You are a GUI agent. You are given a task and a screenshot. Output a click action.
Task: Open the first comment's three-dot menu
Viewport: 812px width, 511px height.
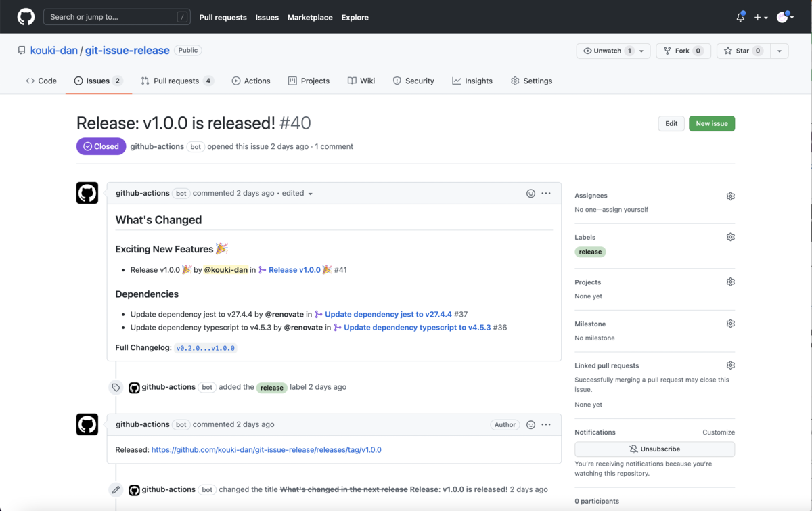[x=546, y=193]
